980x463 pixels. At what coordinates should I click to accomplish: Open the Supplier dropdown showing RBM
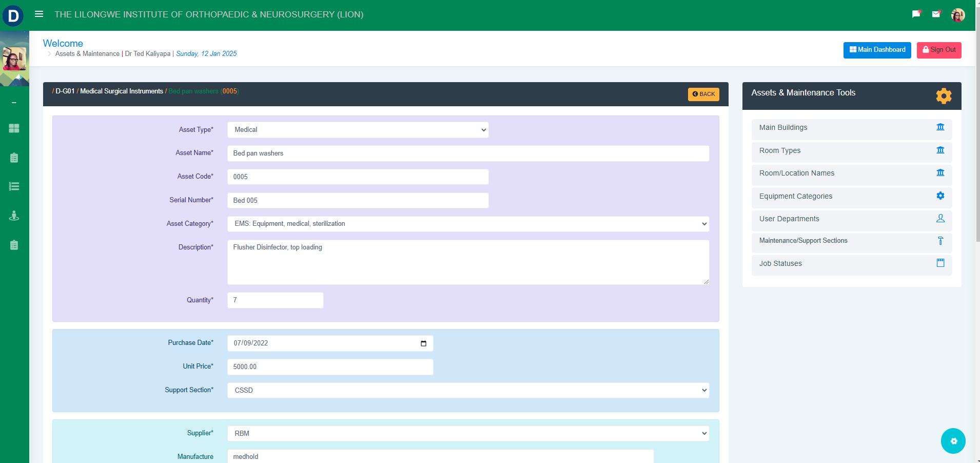coord(468,434)
